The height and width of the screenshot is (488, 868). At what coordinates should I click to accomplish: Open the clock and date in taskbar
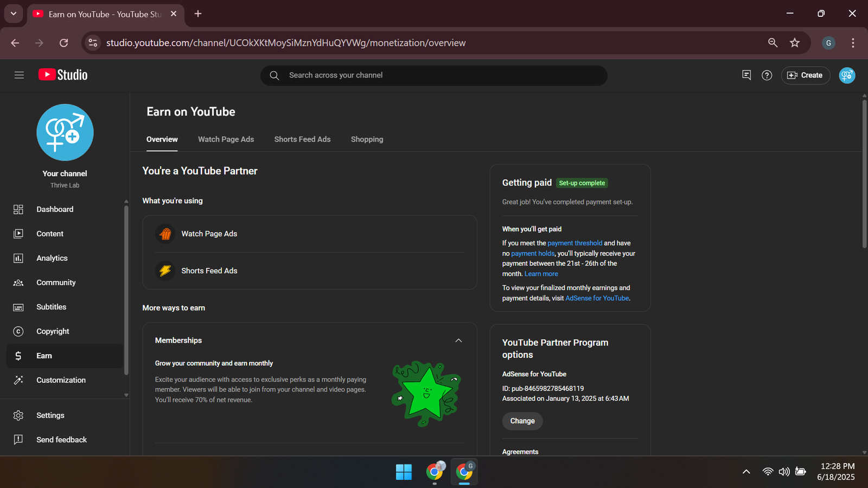[836, 472]
